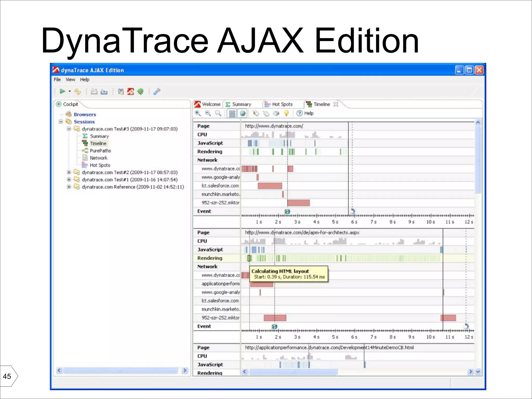532x399 pixels.
Task: Click the PurePaths tree item icon
Action: (85, 150)
